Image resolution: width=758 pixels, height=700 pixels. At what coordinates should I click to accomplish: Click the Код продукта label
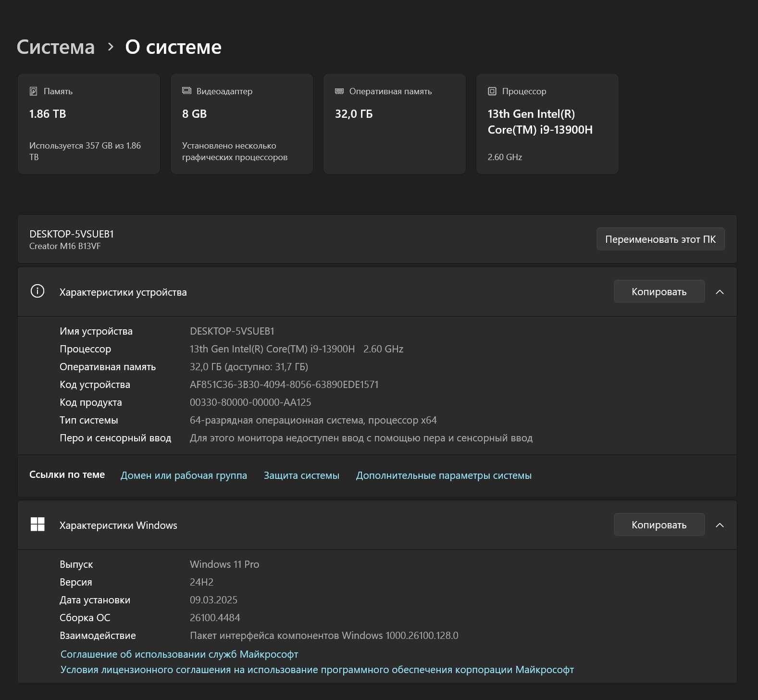tap(91, 402)
